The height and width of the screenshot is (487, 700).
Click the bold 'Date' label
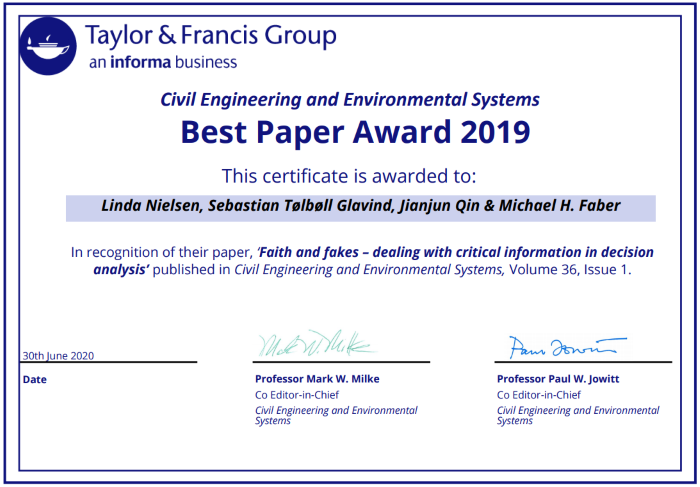coord(34,379)
